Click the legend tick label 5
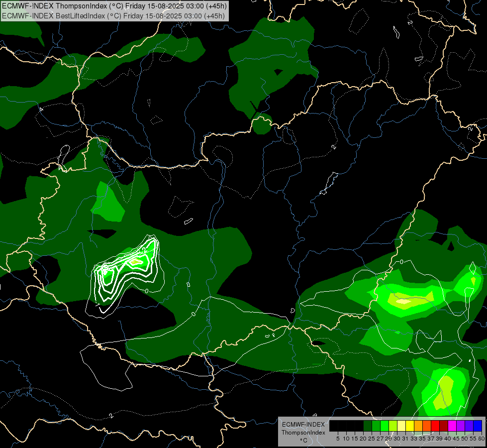 pos(338,439)
